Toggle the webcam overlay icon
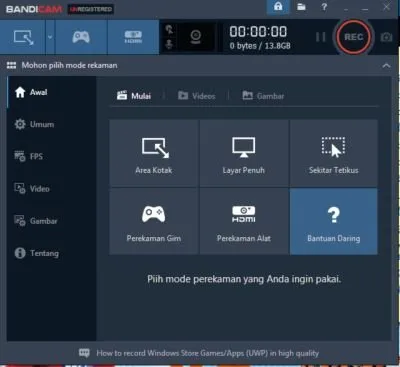Screen dimensions: 400x367 click(x=195, y=37)
